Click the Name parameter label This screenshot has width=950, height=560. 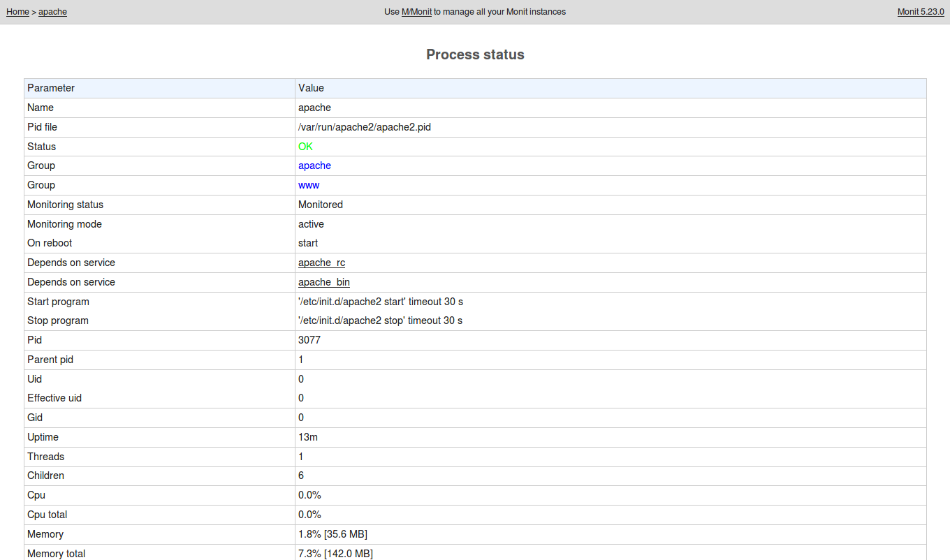click(41, 108)
